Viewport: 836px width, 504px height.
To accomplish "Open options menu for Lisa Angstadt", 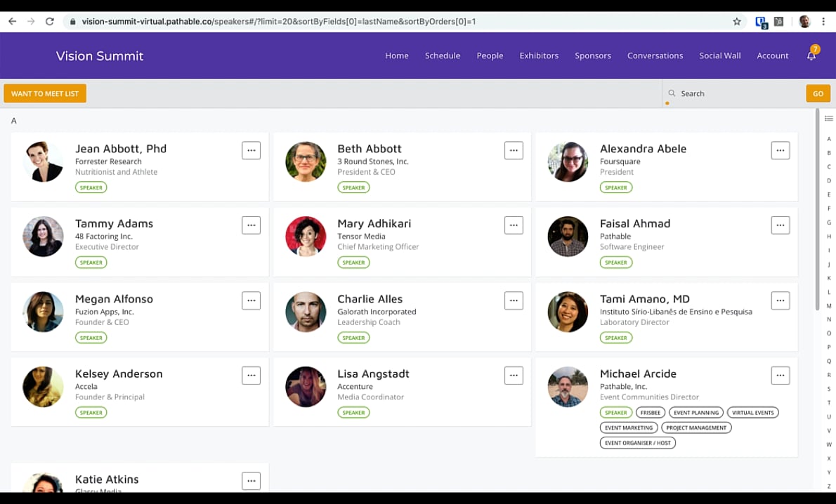I will tap(514, 375).
